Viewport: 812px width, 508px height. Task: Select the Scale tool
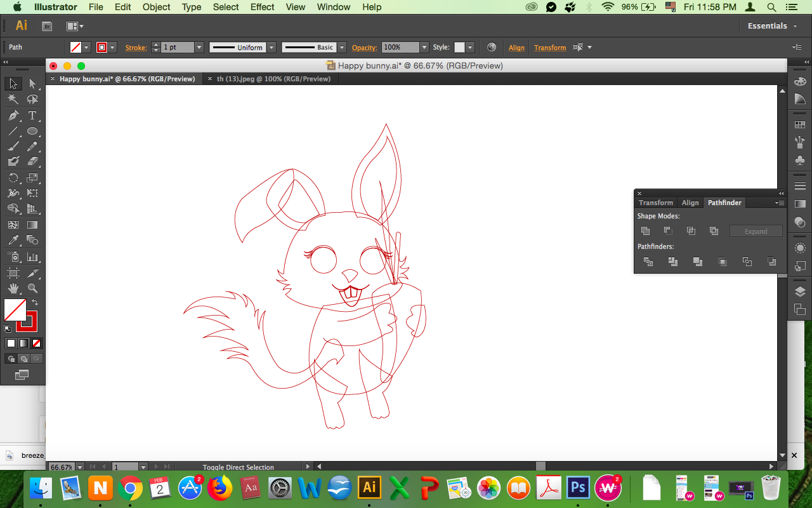32,178
